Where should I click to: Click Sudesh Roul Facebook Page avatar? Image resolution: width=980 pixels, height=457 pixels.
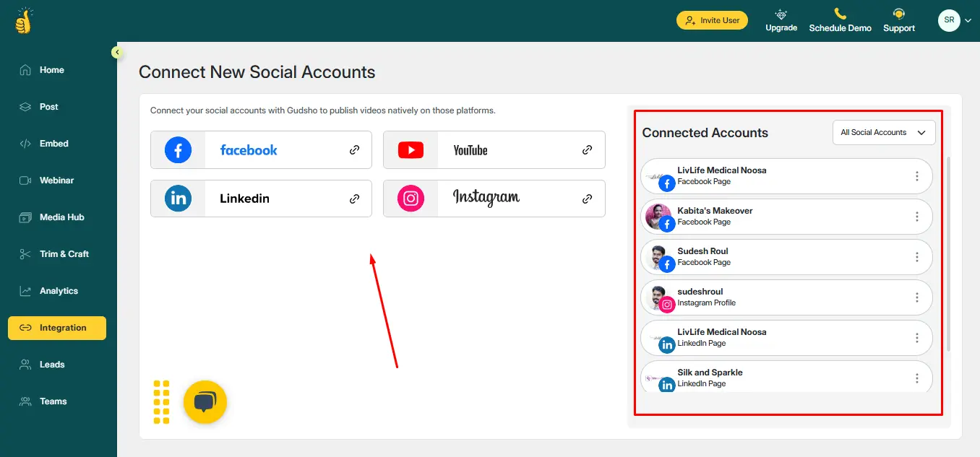point(658,257)
